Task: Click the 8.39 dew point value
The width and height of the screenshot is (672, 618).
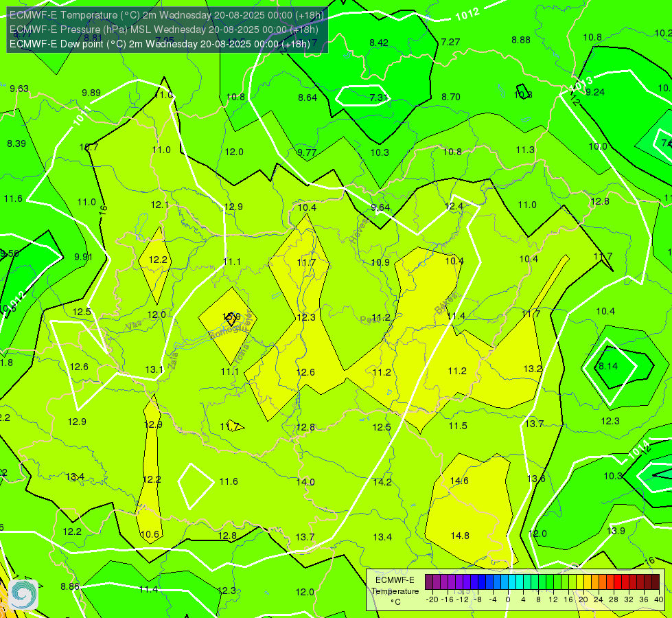Action: point(16,144)
